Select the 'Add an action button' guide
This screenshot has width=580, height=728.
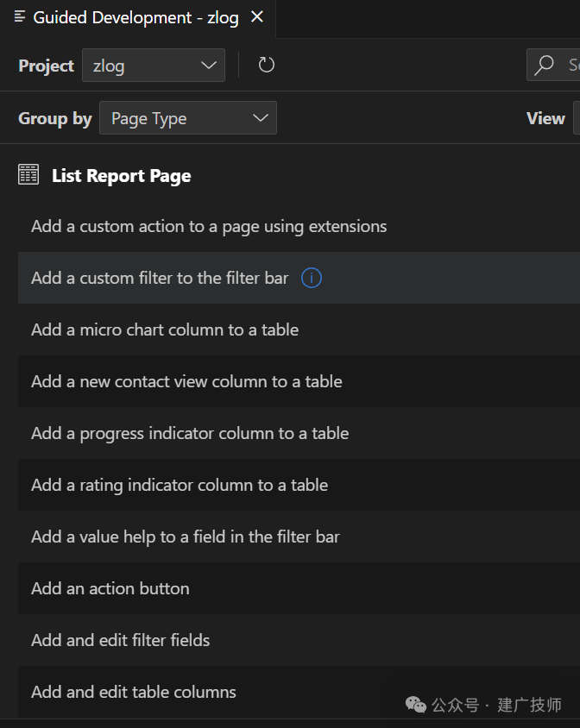(299, 589)
